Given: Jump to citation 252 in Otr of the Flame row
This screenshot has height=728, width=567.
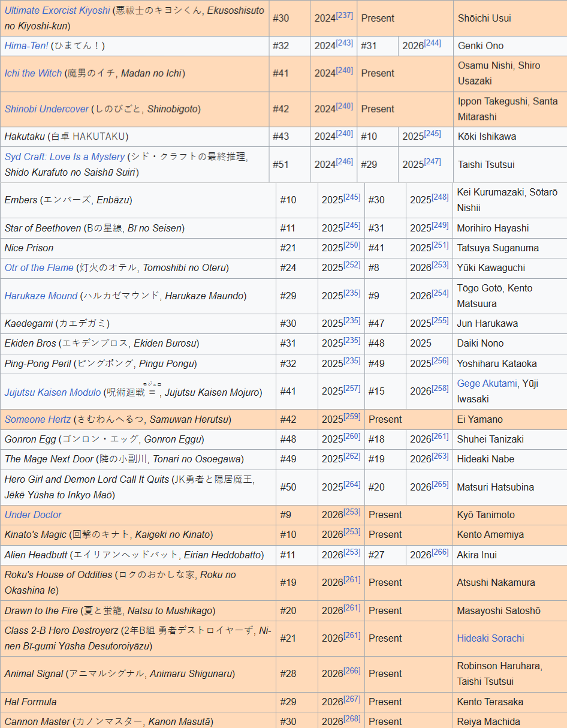Looking at the screenshot, I should pos(352,264).
